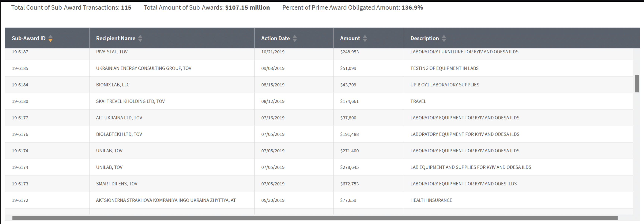This screenshot has width=644, height=224.
Task: Click the Description header text
Action: pyautogui.click(x=424, y=39)
